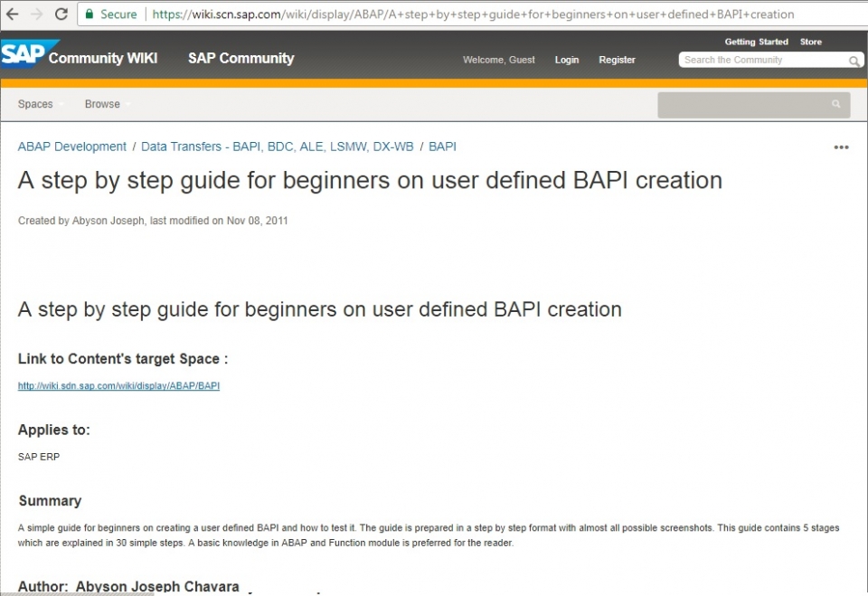
Task: Click the SAP logo
Action: click(23, 54)
